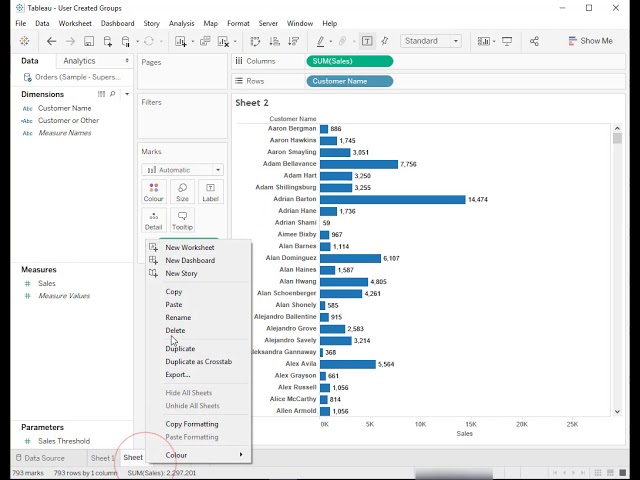This screenshot has height=480, width=640.
Task: Click the Redo forward arrow in toolbar
Action: coord(70,41)
